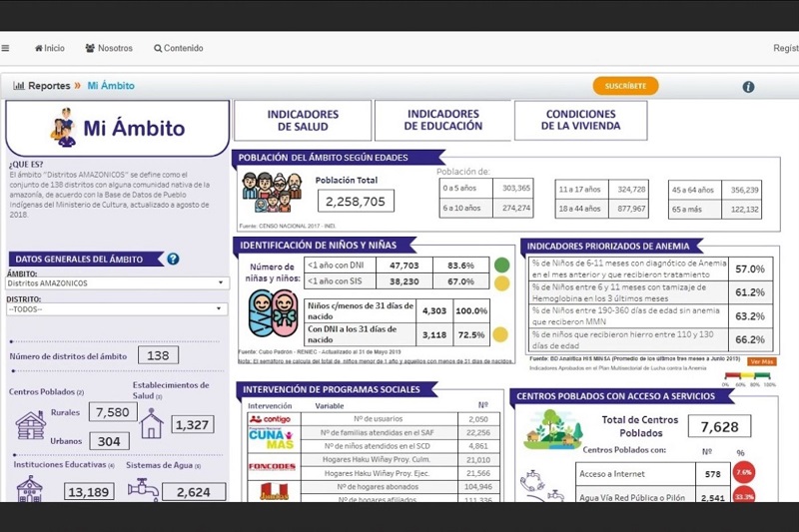Click the Instituciones Educativas school icon
Image resolution: width=799 pixels, height=532 pixels.
coord(30,489)
